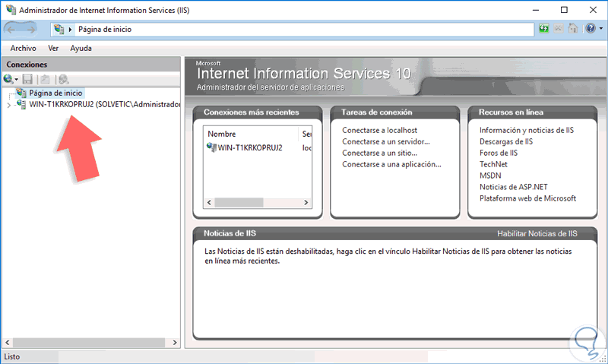Click the address bar breadcrumb arrow
The image size is (608, 364).
coord(70,30)
